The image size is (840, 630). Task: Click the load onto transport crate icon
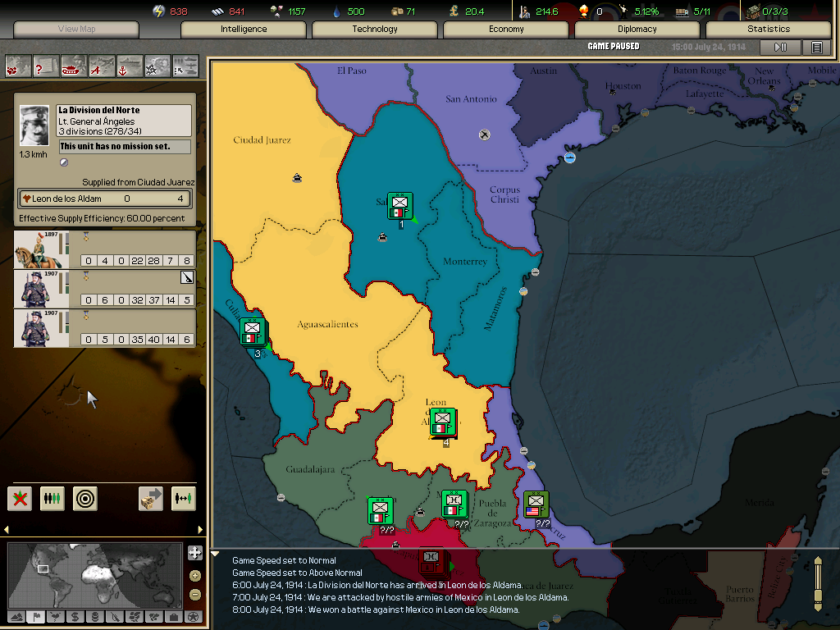(151, 498)
